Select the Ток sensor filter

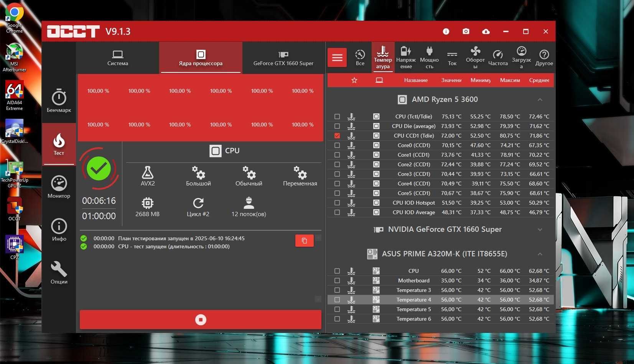452,57
